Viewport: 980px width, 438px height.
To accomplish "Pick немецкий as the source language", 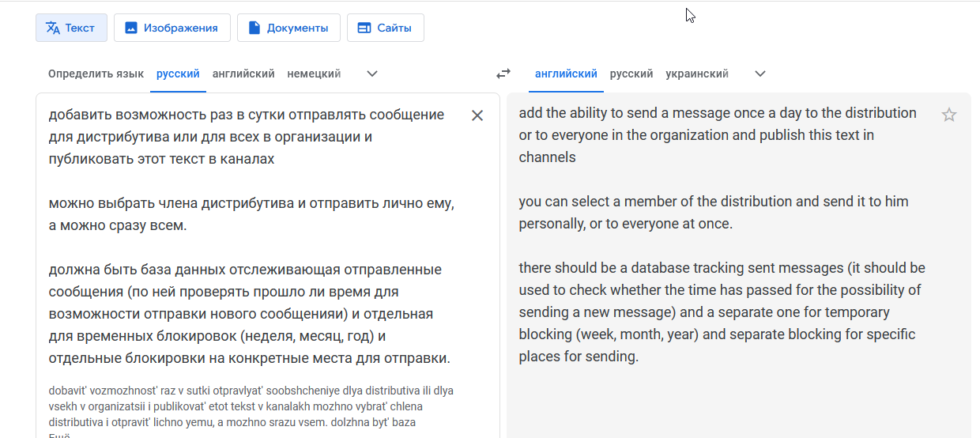I will (314, 74).
